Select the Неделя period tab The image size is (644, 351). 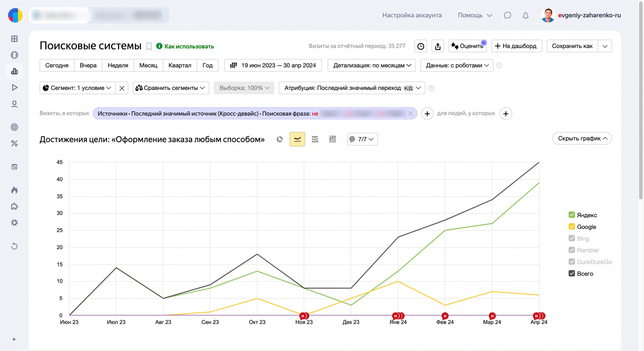coord(118,65)
